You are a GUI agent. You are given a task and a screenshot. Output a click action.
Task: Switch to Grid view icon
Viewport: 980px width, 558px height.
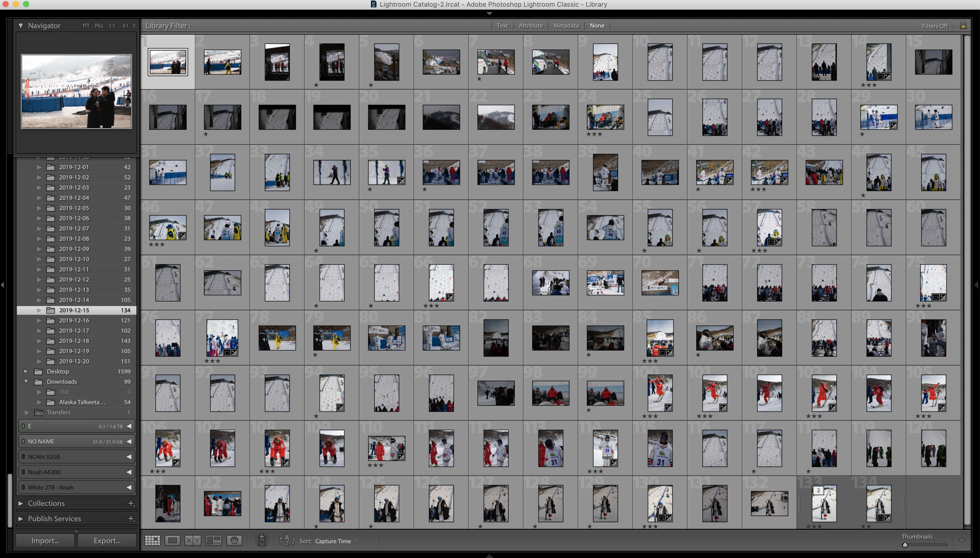pos(152,541)
